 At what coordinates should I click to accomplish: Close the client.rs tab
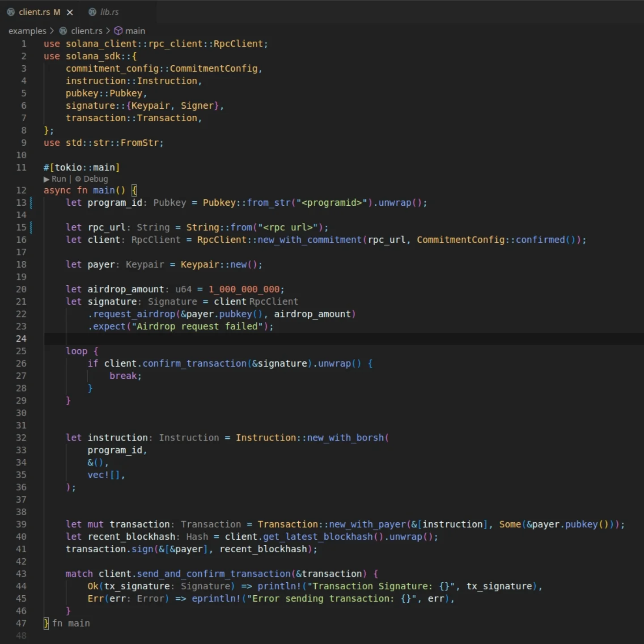click(x=70, y=12)
